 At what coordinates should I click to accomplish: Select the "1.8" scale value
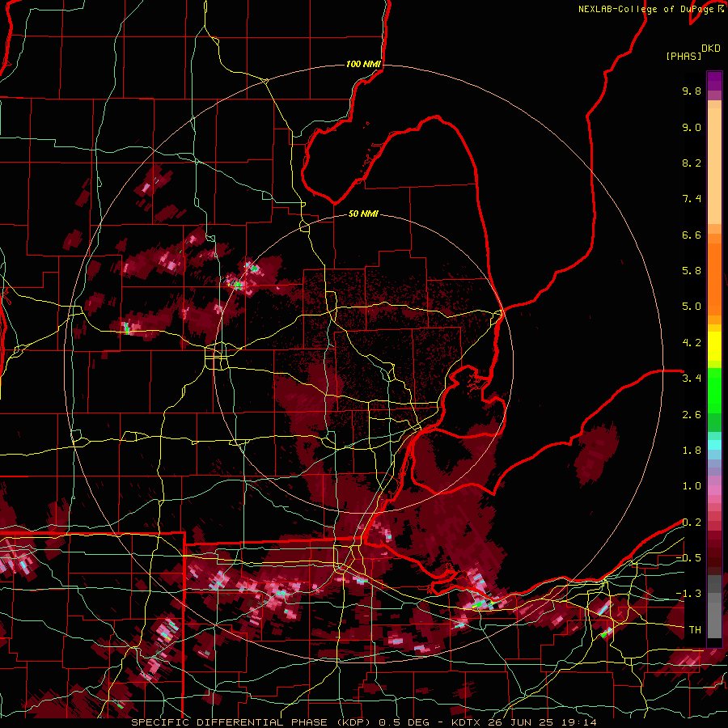692,451
